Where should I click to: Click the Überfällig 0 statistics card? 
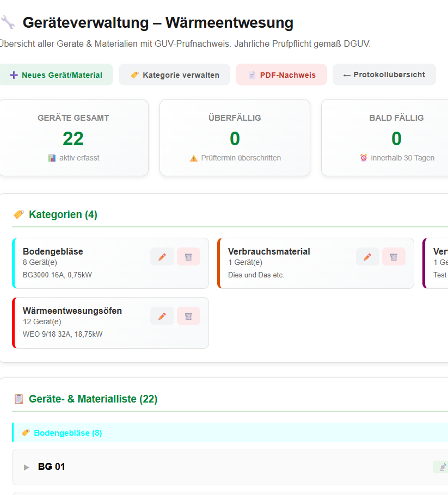(x=235, y=138)
